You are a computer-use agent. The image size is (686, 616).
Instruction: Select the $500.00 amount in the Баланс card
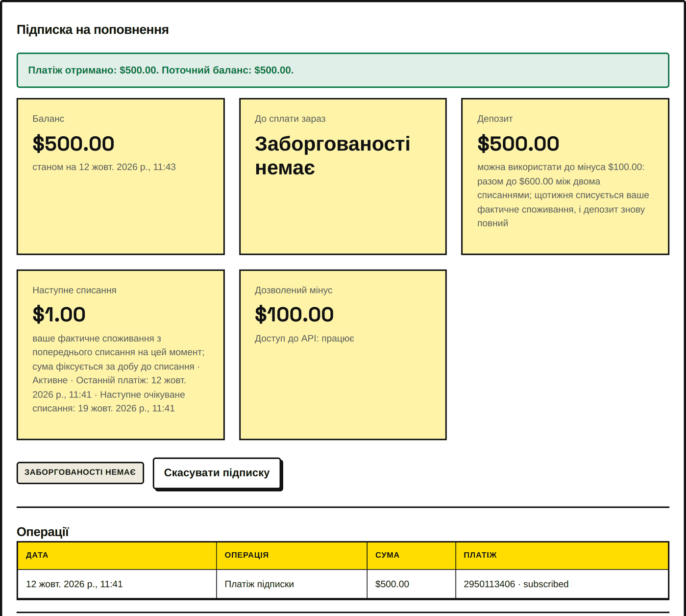click(73, 144)
